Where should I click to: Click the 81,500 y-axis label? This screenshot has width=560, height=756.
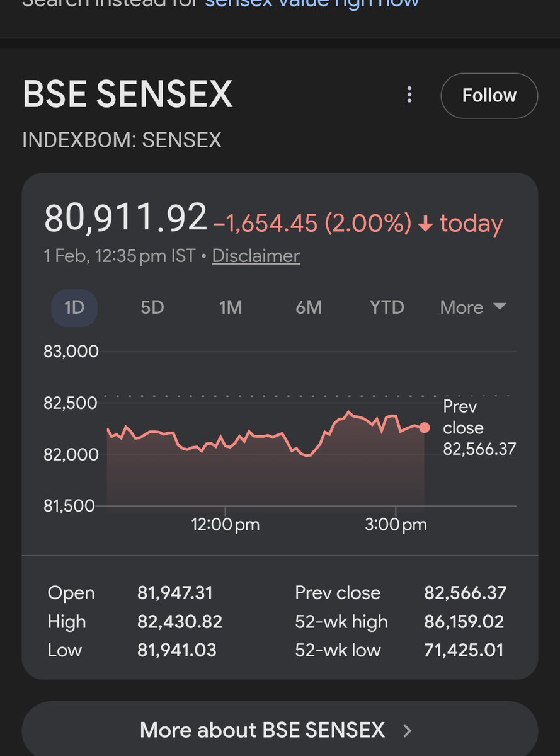tap(69, 506)
